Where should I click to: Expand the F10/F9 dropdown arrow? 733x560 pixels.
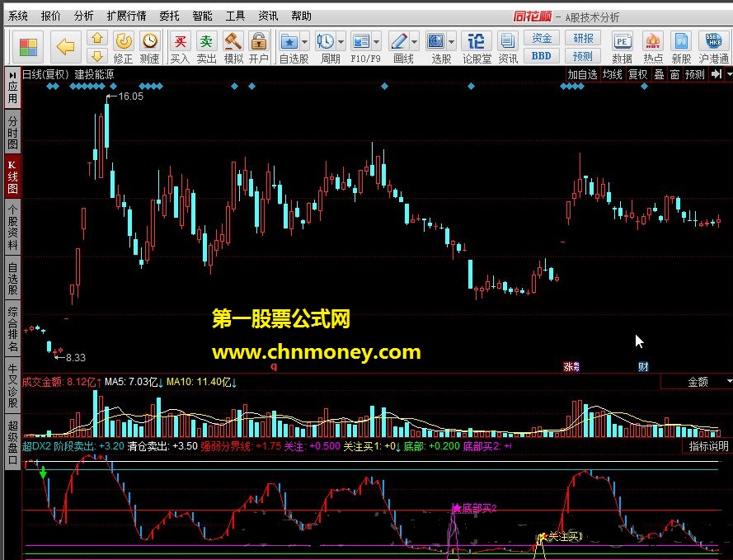pyautogui.click(x=377, y=42)
